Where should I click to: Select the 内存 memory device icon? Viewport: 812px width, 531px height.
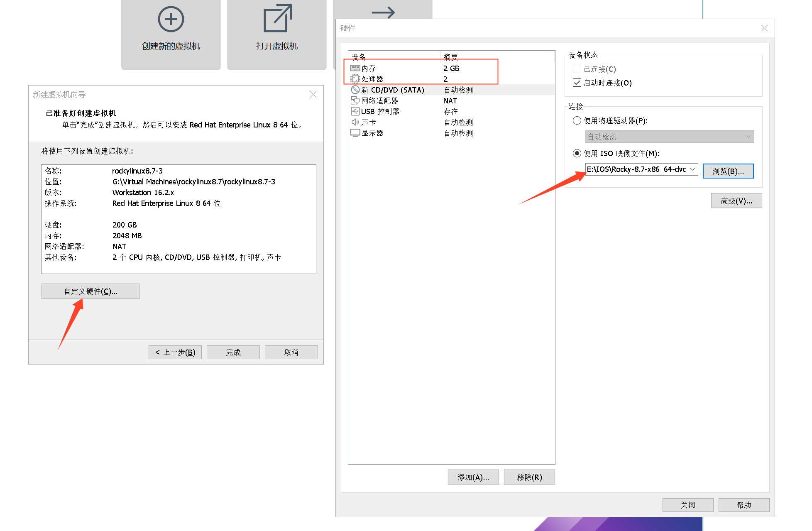click(355, 68)
